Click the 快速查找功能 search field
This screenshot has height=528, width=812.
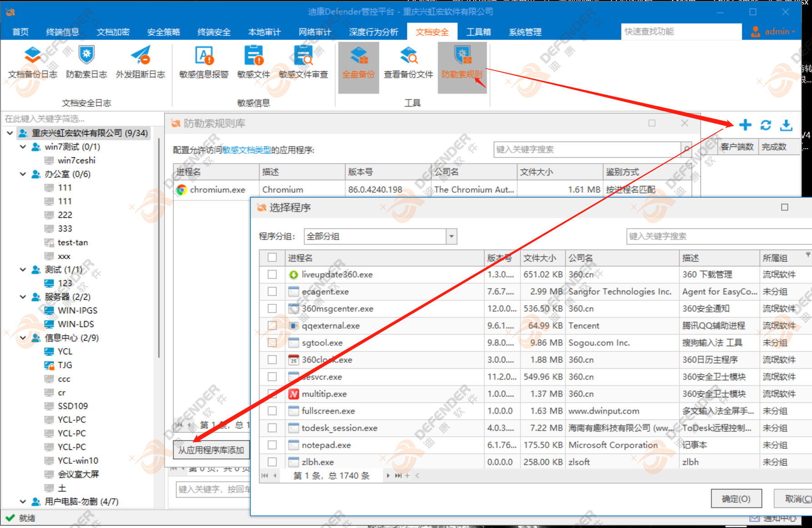[681, 31]
